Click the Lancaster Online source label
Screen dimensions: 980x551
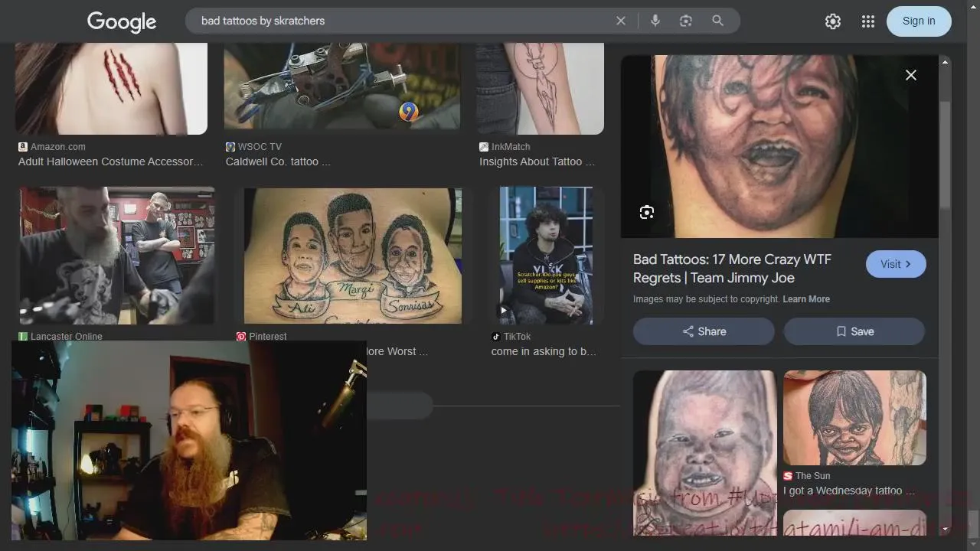60,336
